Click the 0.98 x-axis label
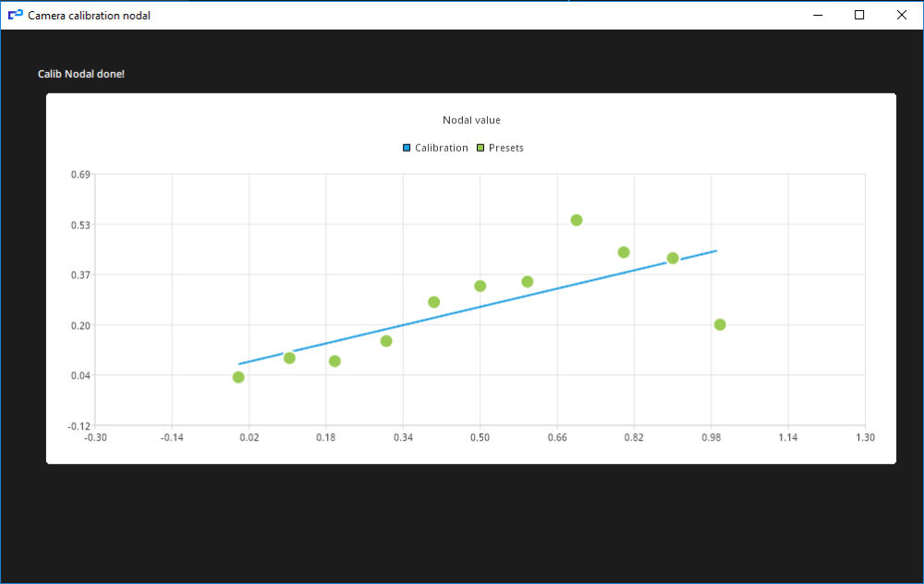 (x=711, y=437)
